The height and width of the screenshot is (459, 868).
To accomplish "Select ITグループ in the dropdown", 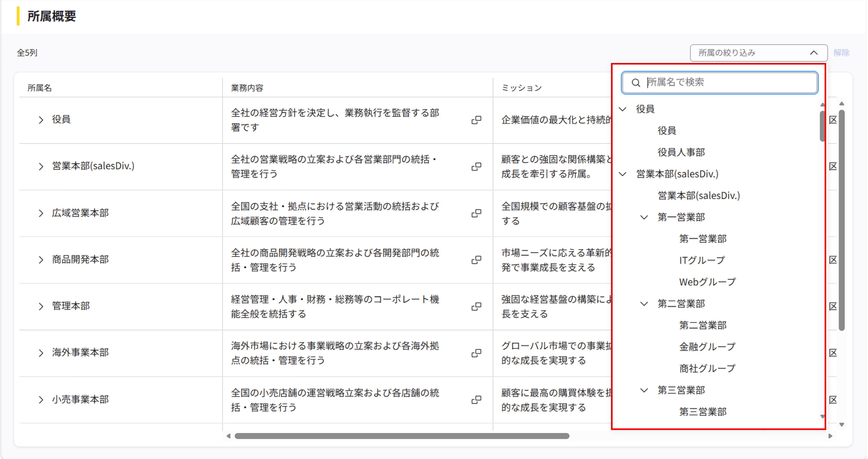I will [x=702, y=261].
